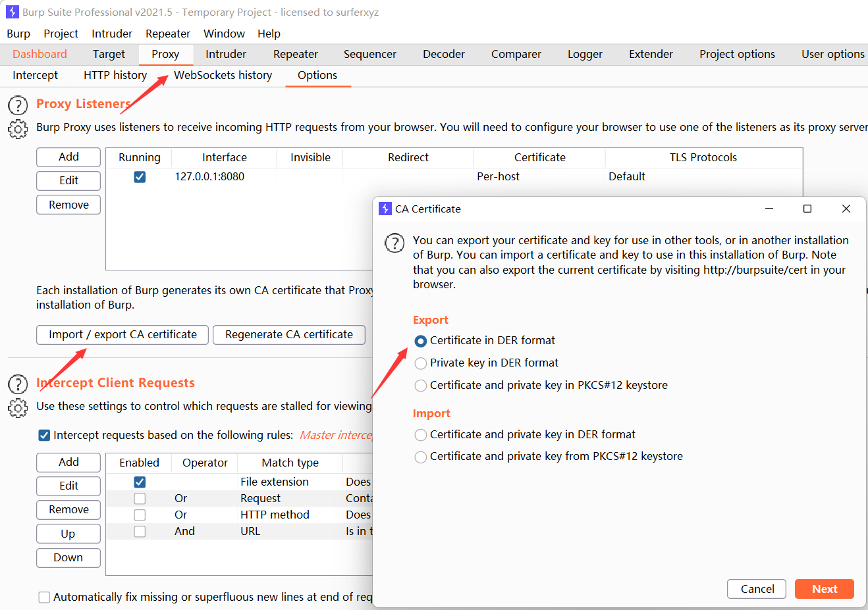This screenshot has height=610, width=868.
Task: Switch to the Decoder tab
Action: tap(444, 54)
